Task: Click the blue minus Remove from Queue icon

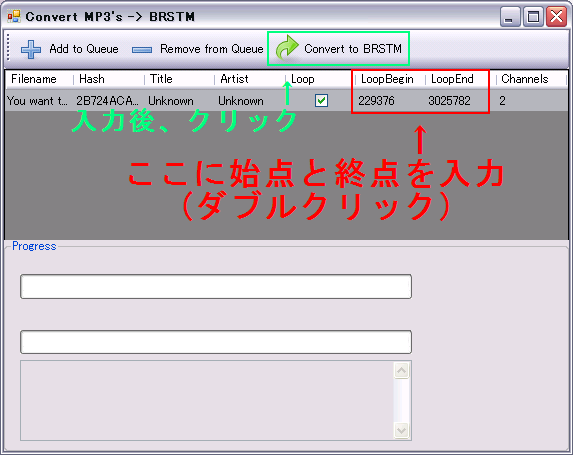Action: [142, 50]
